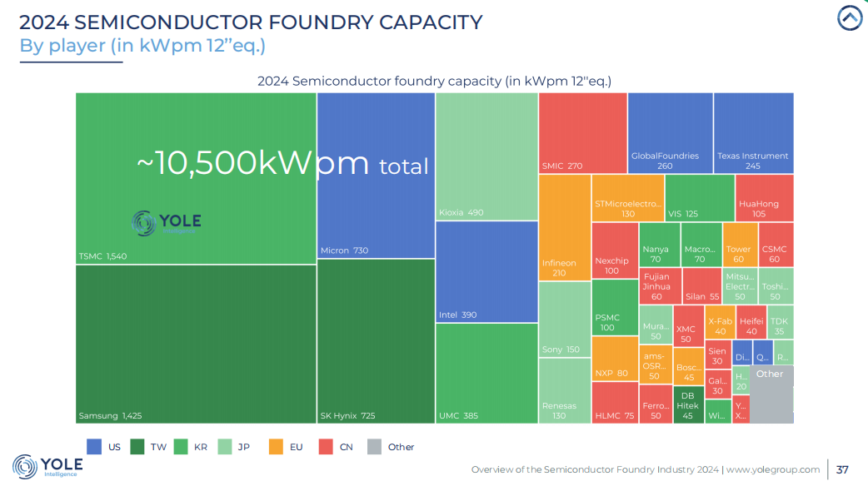
Task: Click the XMC 50 tile
Action: tap(689, 325)
